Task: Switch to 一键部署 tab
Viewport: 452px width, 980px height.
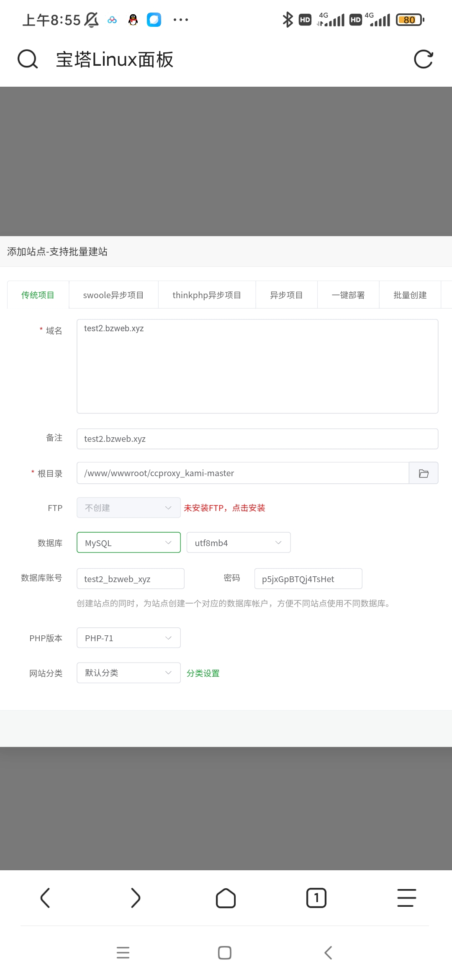Action: pyautogui.click(x=348, y=295)
